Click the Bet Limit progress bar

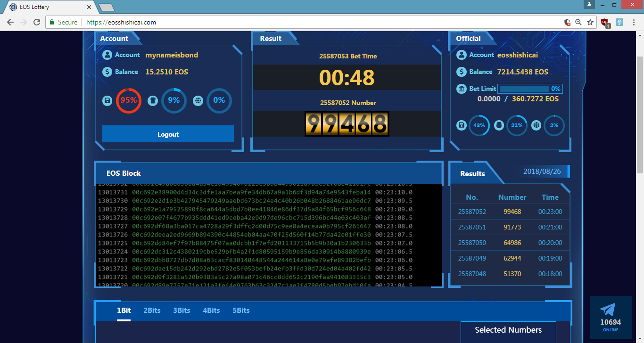(530, 89)
